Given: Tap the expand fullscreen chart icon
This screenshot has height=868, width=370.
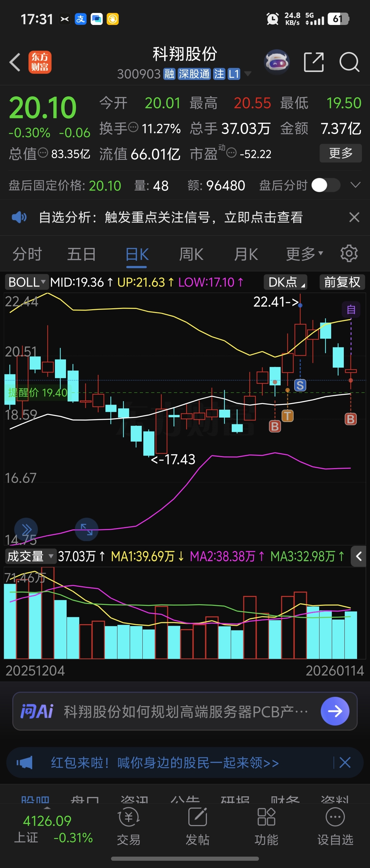Looking at the screenshot, I should [87, 529].
